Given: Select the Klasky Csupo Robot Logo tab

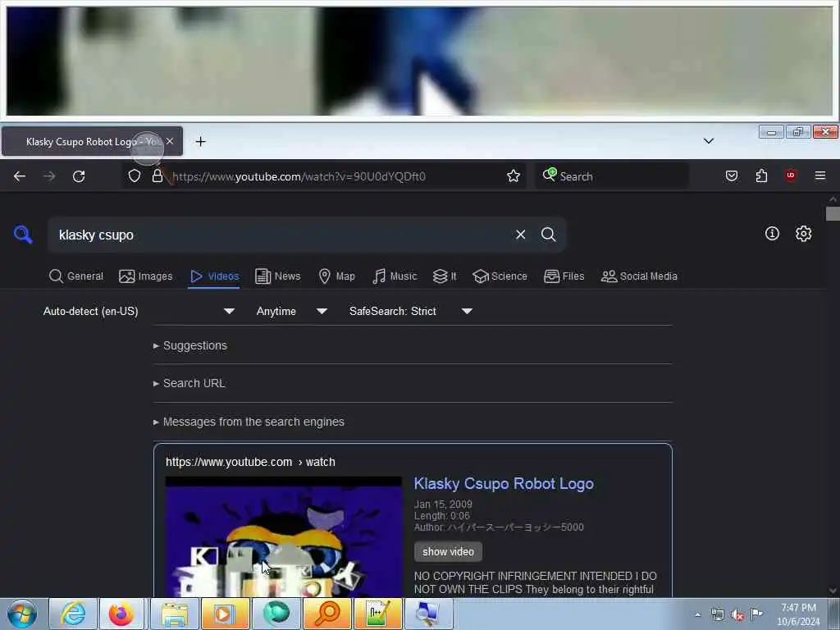Looking at the screenshot, I should click(x=93, y=141).
